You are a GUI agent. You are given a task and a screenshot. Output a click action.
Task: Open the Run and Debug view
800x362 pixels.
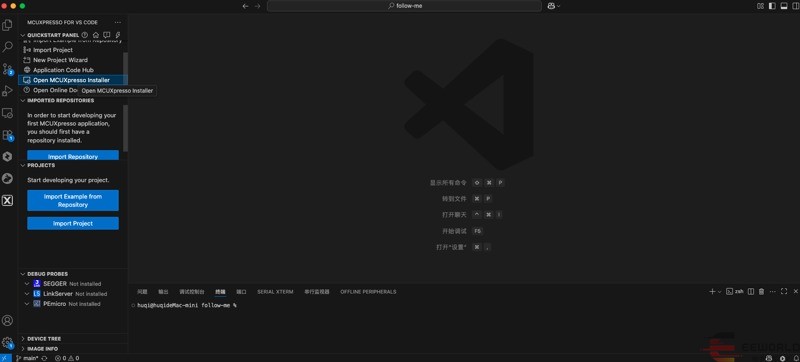click(7, 91)
